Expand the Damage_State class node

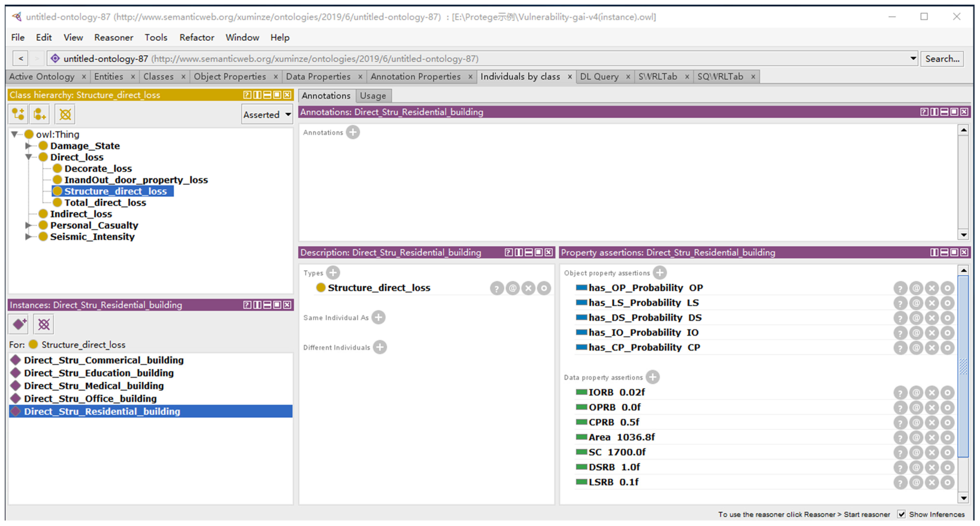(28, 146)
